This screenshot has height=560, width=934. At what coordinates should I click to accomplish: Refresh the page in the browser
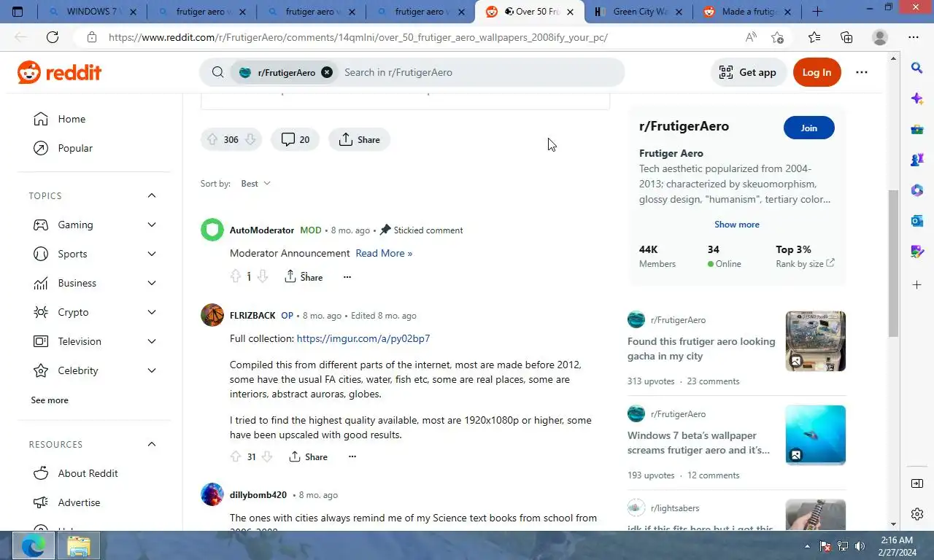point(53,37)
